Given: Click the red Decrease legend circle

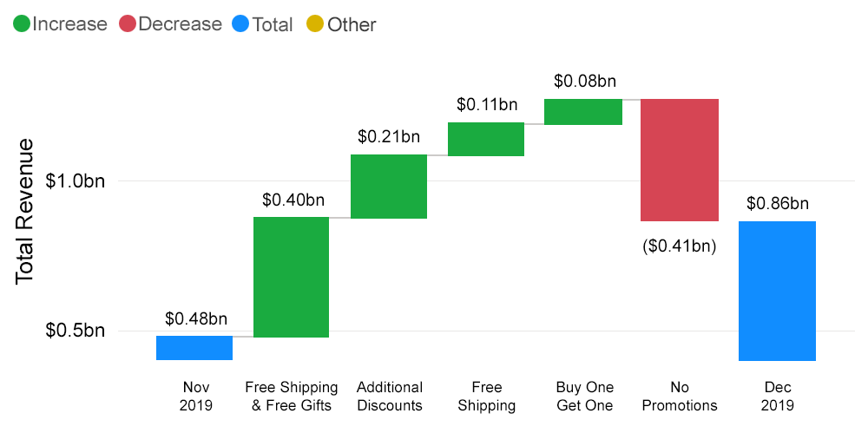Looking at the screenshot, I should point(128,24).
